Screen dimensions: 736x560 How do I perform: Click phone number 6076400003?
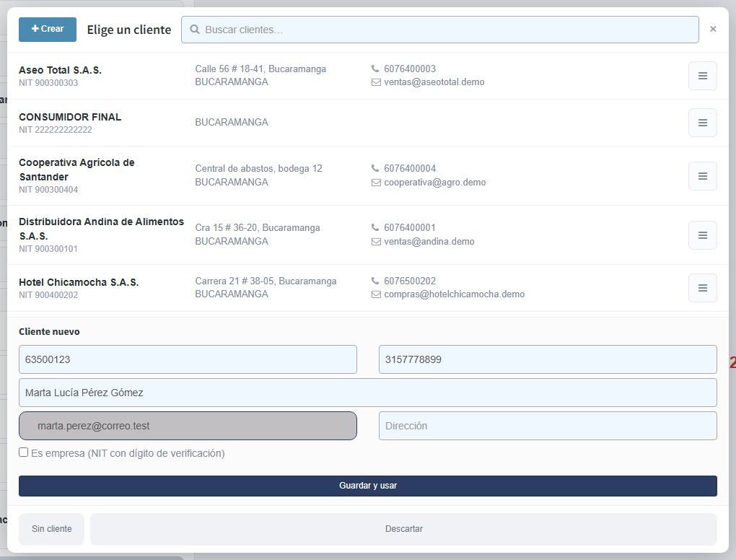tap(410, 69)
